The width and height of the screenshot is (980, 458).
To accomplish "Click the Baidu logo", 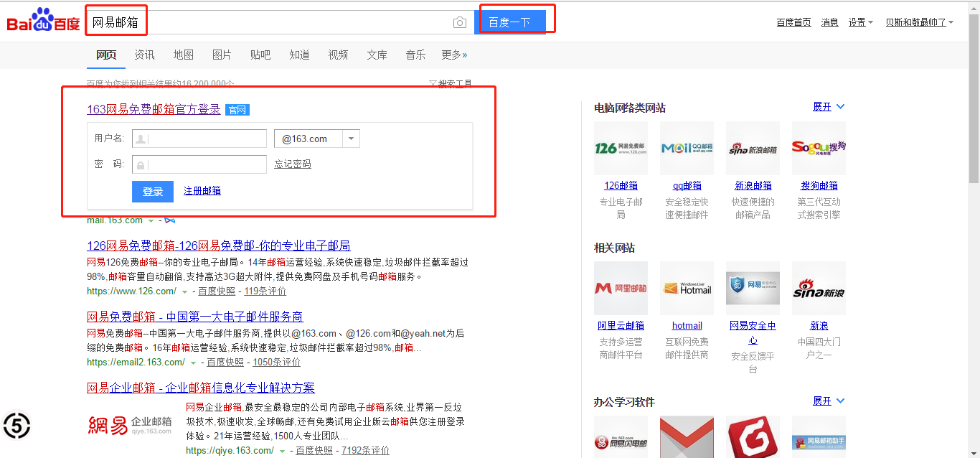I will 43,20.
